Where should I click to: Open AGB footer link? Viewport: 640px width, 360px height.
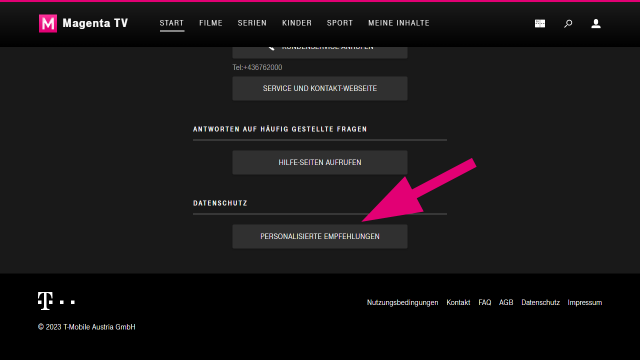pyautogui.click(x=506, y=302)
